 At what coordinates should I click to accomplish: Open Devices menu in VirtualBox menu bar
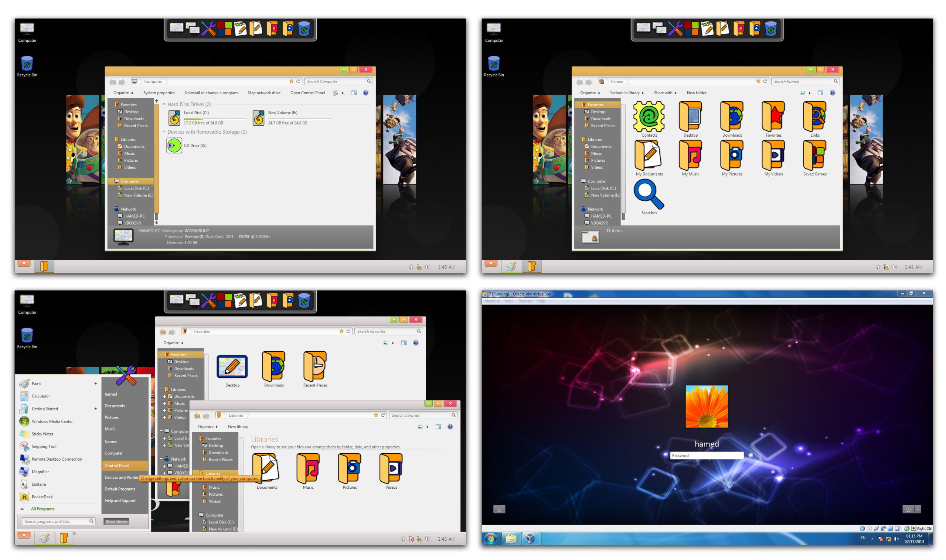tap(525, 301)
